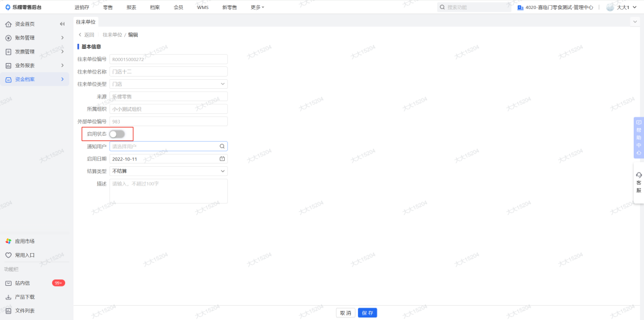Screen dimensions: 644x320
Task: Open the 零售 menu
Action: (108, 7)
